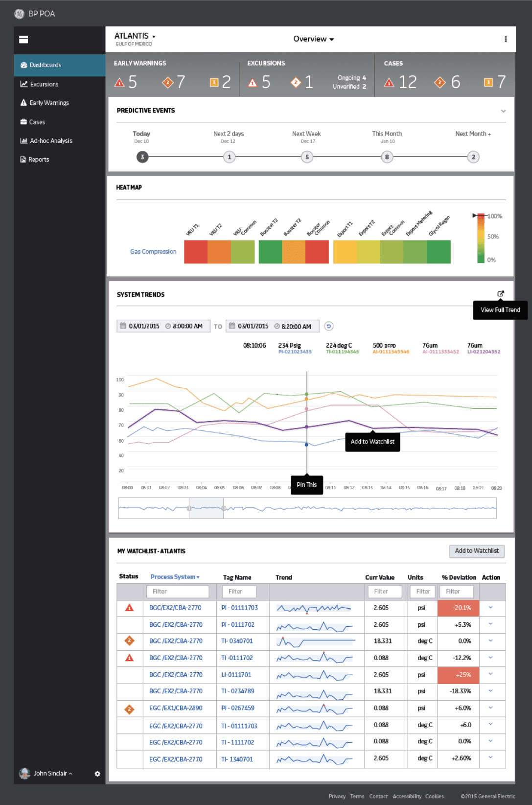The width and height of the screenshot is (532, 805).
Task: Select Next 2 days timeline marker 1
Action: (229, 157)
